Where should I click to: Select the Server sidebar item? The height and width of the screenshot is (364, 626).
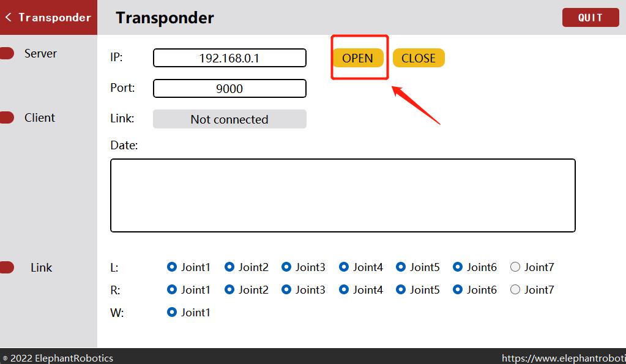(40, 53)
